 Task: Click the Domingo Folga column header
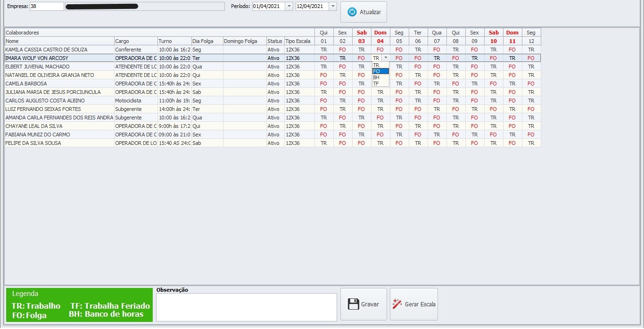coord(244,41)
